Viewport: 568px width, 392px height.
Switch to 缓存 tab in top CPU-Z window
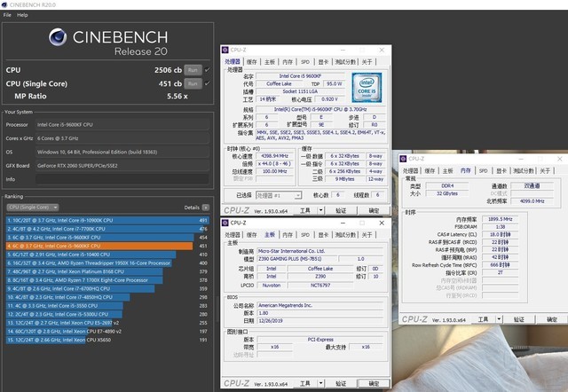251,62
